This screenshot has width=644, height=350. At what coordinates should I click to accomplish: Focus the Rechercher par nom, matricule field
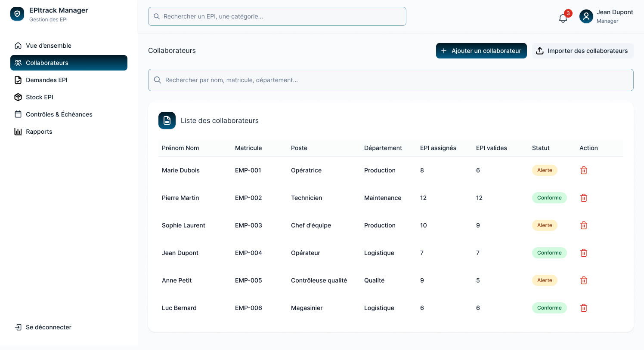coord(391,80)
